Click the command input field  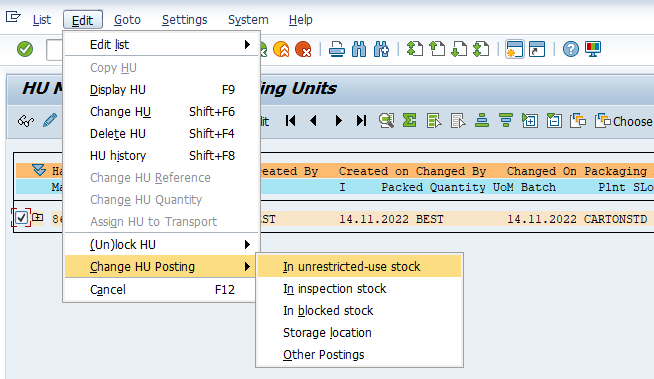tap(55, 50)
